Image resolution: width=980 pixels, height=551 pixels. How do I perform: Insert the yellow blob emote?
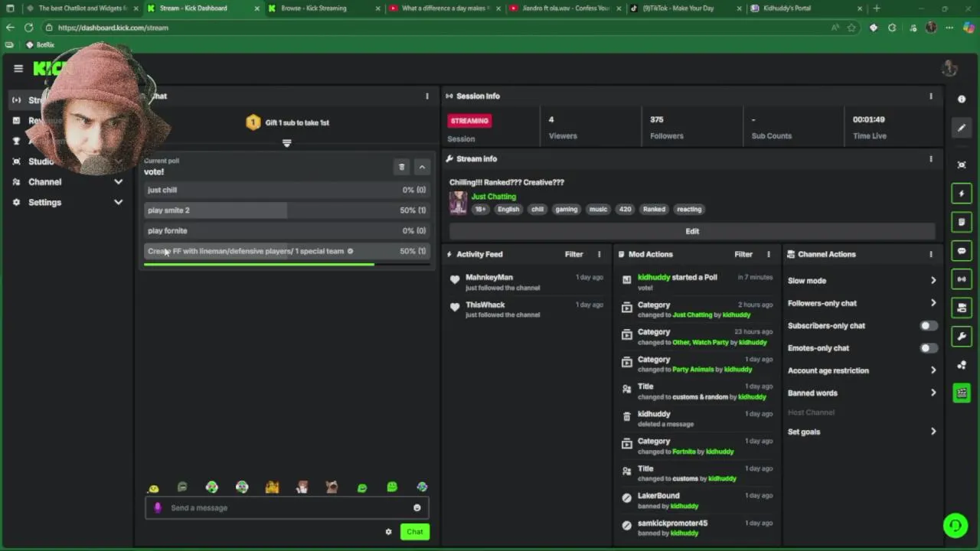click(153, 487)
